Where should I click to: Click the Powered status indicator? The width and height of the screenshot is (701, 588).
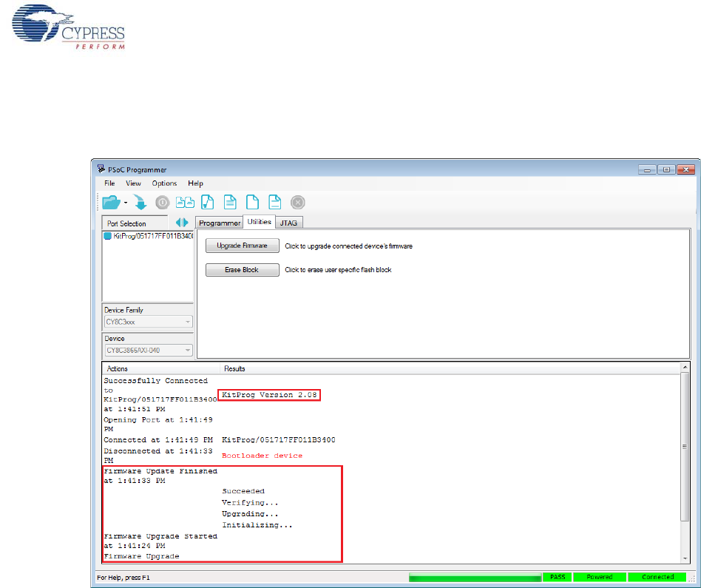[x=600, y=577]
